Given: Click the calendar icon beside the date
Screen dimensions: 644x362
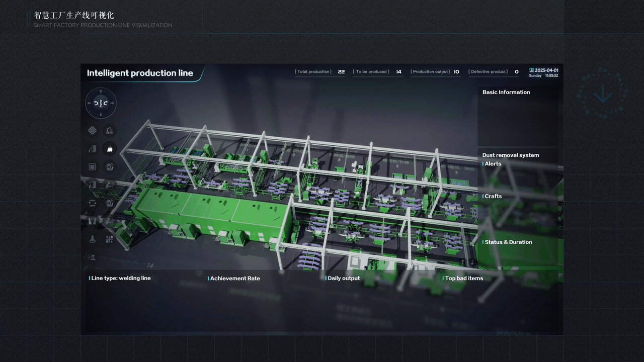Looking at the screenshot, I should point(531,70).
